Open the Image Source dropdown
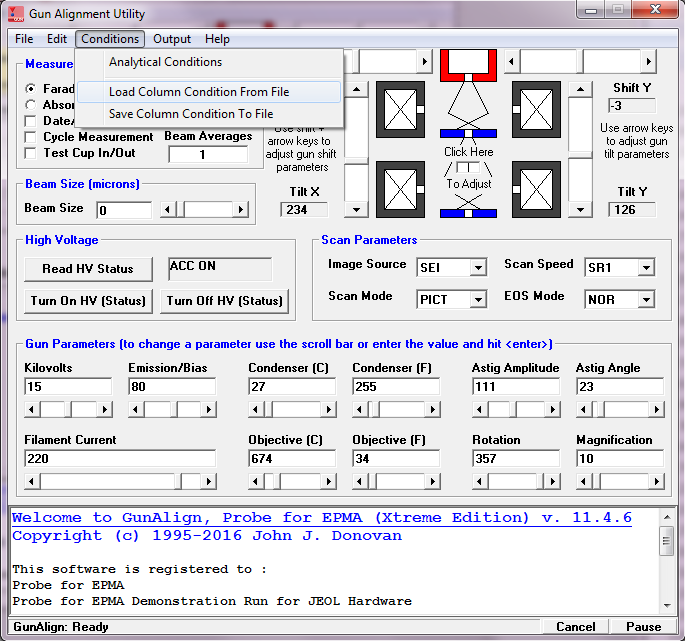The image size is (685, 641). click(477, 267)
